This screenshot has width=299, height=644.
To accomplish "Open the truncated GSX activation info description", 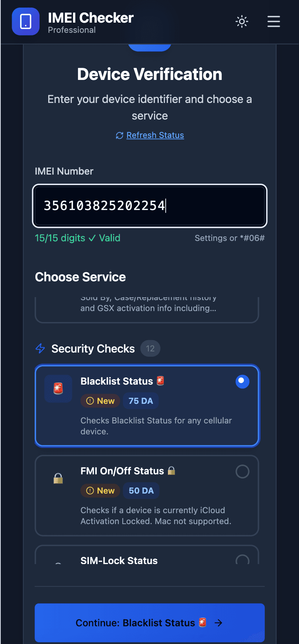I will [x=148, y=308].
